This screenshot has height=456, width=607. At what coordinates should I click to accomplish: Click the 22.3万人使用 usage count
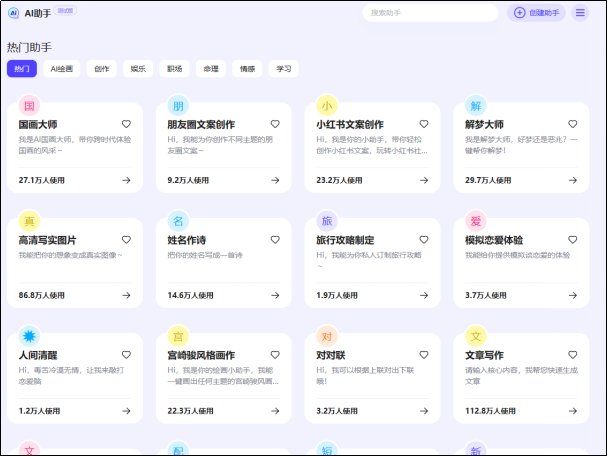coord(190,411)
